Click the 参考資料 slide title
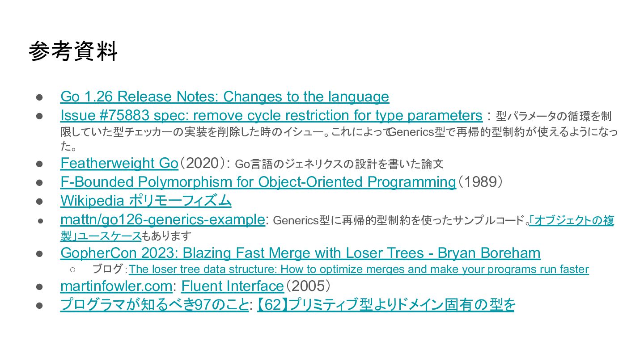The height and width of the screenshot is (362, 644). click(73, 51)
